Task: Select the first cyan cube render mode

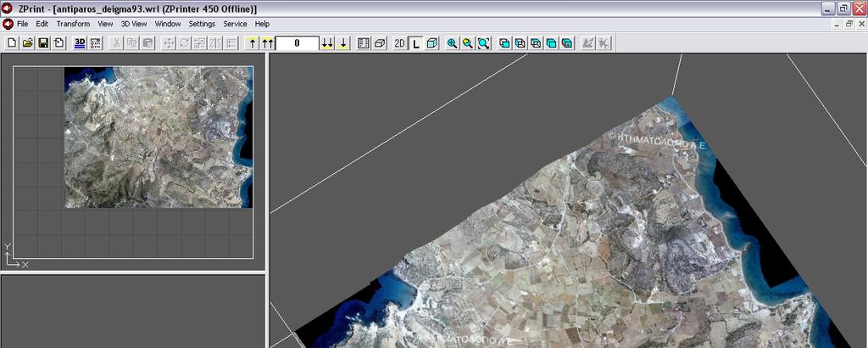Action: (x=504, y=43)
